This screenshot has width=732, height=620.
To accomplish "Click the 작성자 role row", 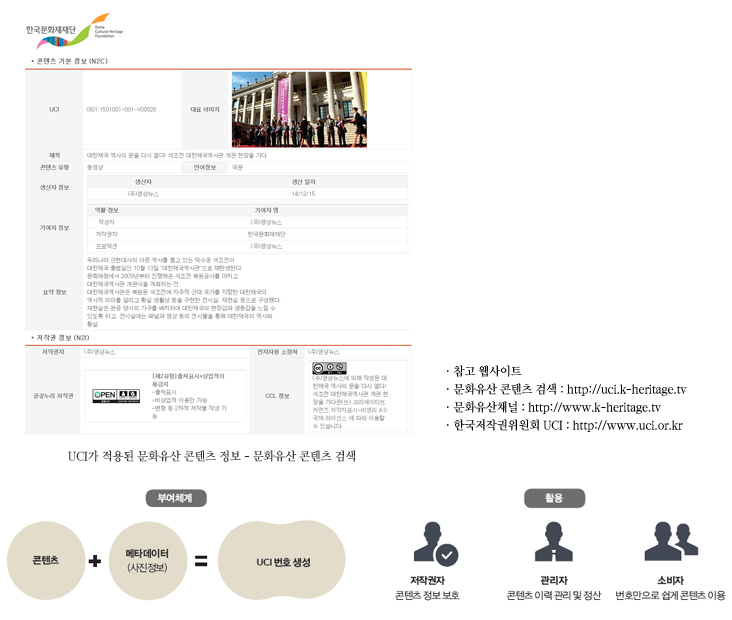I will (x=247, y=222).
